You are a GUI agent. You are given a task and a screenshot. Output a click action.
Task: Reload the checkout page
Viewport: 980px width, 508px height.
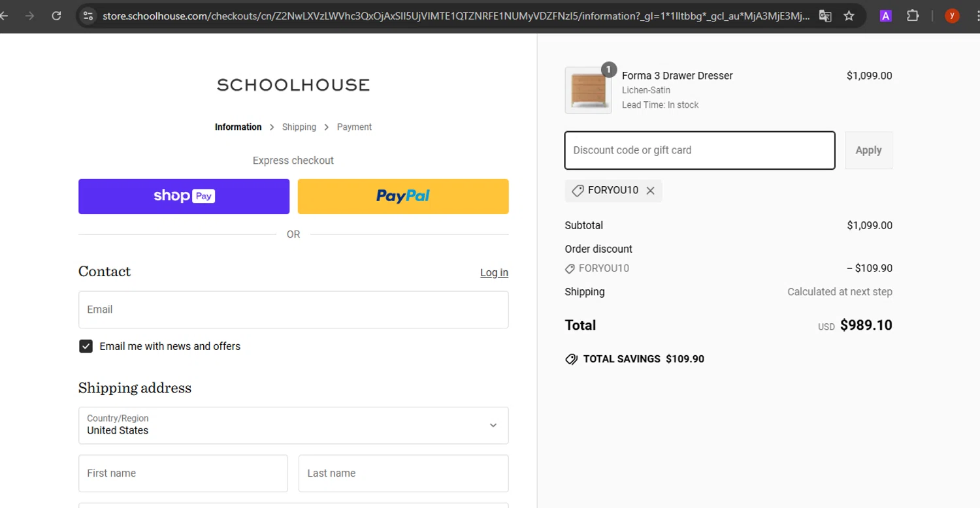click(x=57, y=16)
